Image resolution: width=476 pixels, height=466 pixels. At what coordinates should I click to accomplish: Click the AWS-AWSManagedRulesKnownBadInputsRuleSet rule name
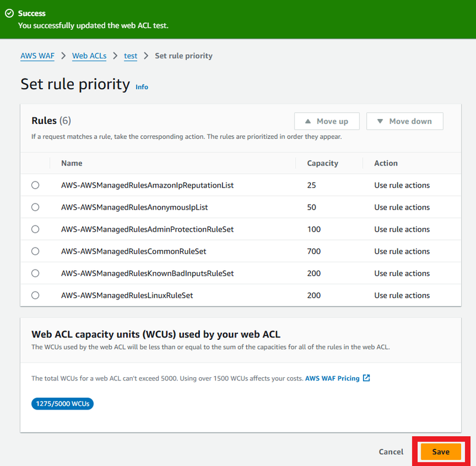click(x=147, y=274)
